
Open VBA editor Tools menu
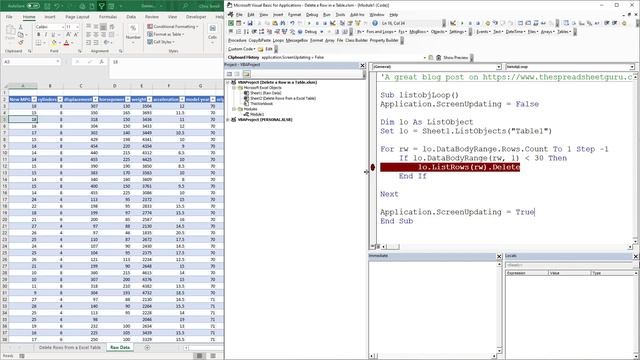click(340, 15)
